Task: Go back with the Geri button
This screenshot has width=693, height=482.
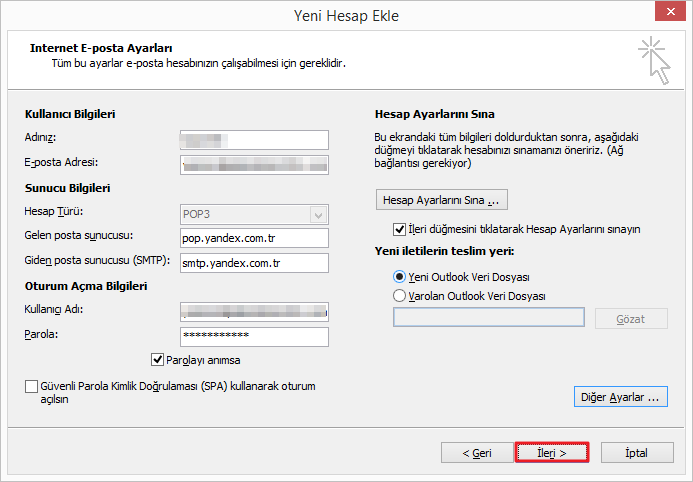Action: (x=477, y=453)
